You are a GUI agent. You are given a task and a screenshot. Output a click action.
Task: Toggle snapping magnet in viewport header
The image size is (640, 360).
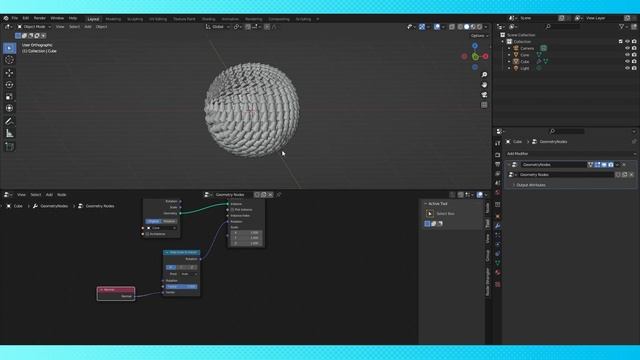[x=248, y=27]
